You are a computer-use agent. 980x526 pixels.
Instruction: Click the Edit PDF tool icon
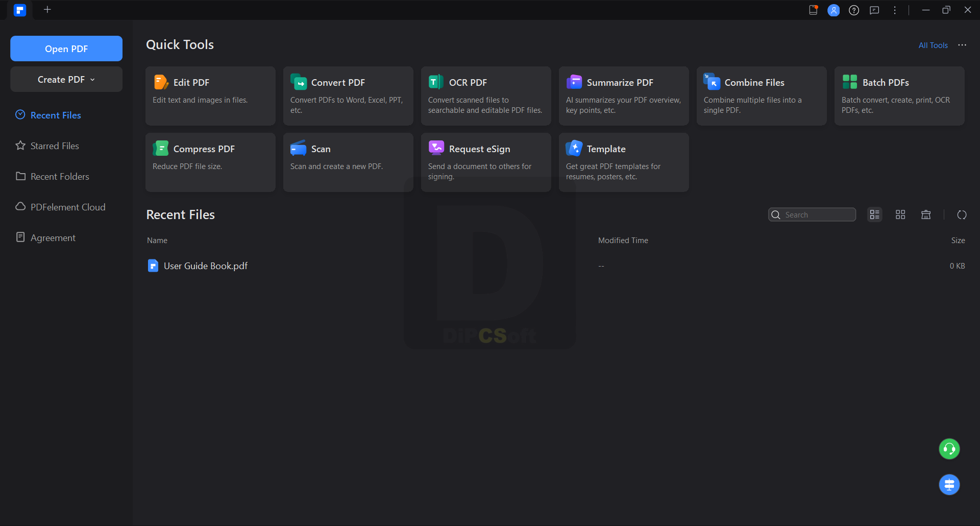(161, 82)
